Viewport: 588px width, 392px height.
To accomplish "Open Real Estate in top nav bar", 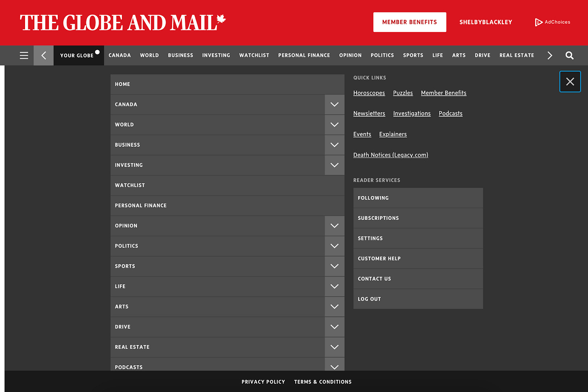I will [517, 55].
